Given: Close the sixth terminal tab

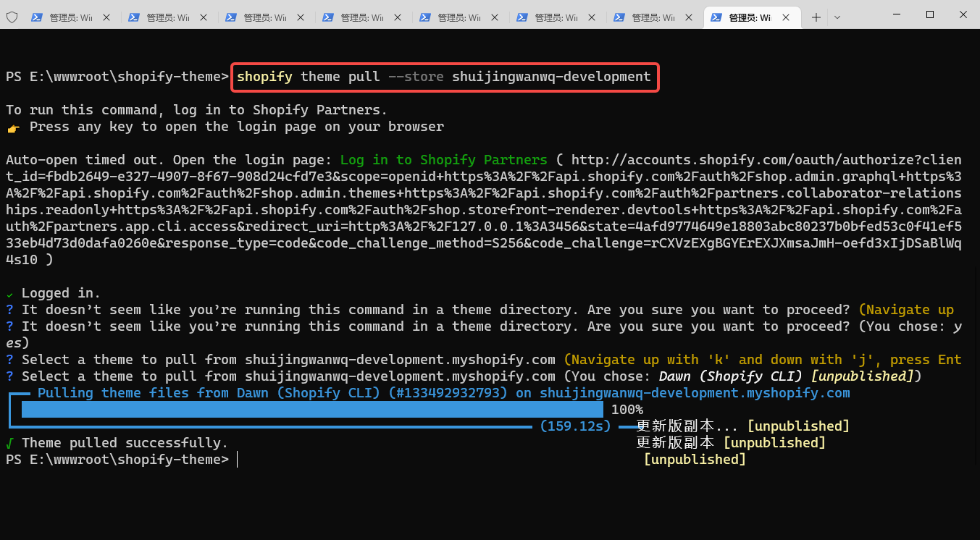Looking at the screenshot, I should click(x=592, y=17).
